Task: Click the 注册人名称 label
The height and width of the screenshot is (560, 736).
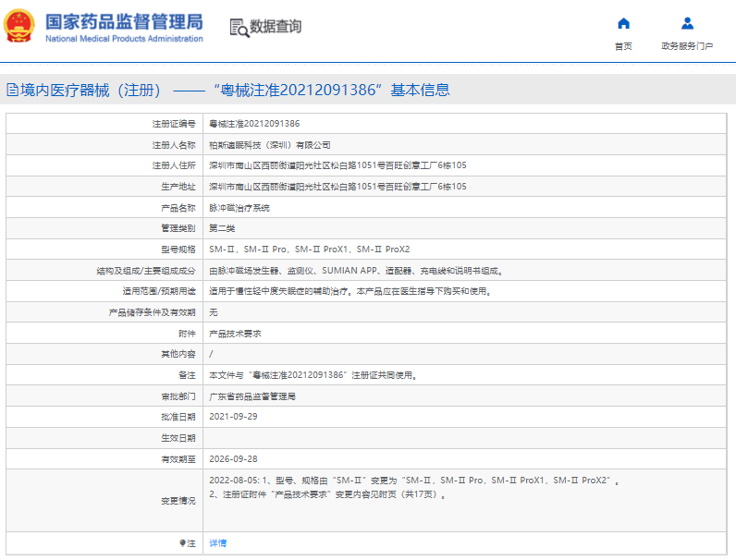Action: 174,145
